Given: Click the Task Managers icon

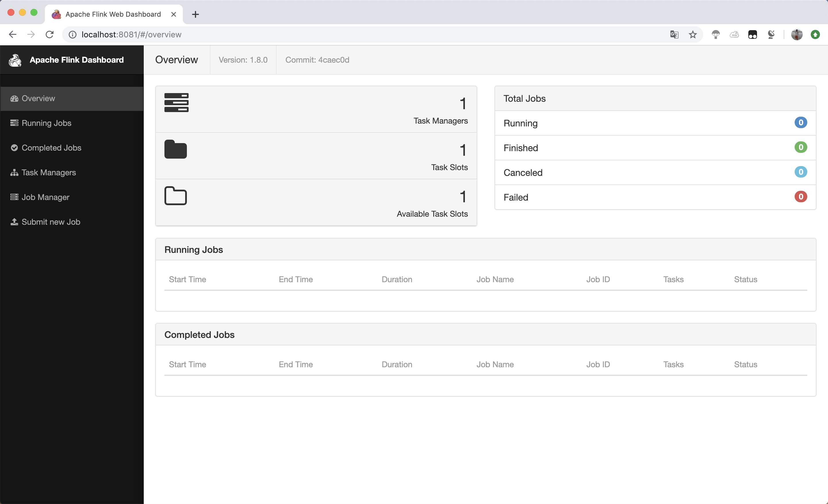Looking at the screenshot, I should coord(14,172).
